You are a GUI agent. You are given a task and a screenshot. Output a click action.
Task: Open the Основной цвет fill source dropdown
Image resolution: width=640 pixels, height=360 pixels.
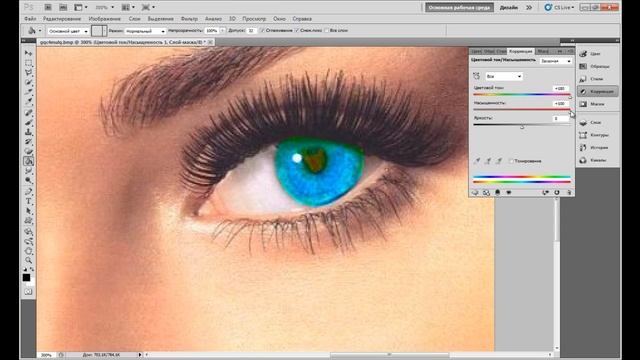(x=68, y=31)
